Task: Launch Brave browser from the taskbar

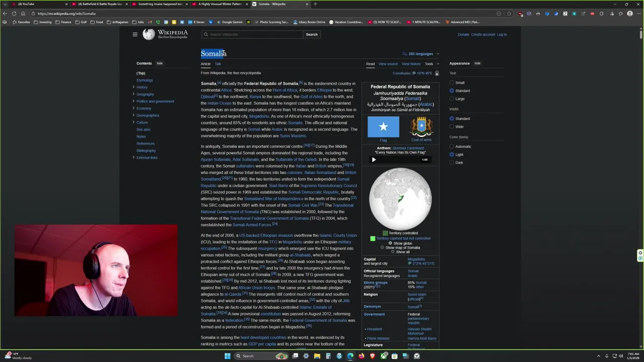Action: [372, 356]
